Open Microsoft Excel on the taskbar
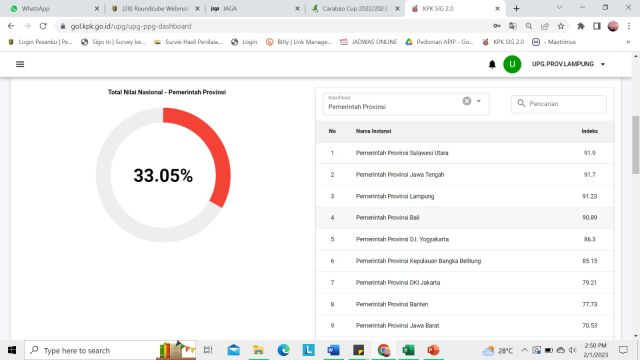 pyautogui.click(x=408, y=350)
